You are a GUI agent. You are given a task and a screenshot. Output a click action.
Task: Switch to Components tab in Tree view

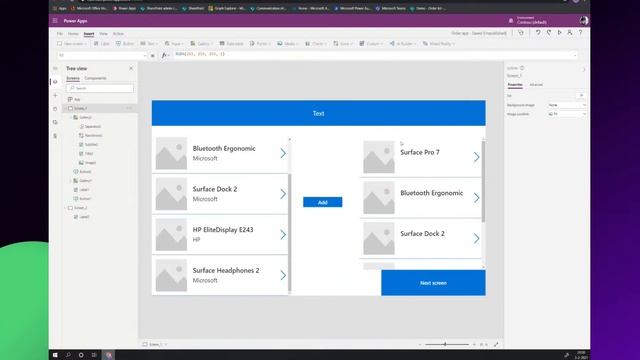pyautogui.click(x=95, y=78)
